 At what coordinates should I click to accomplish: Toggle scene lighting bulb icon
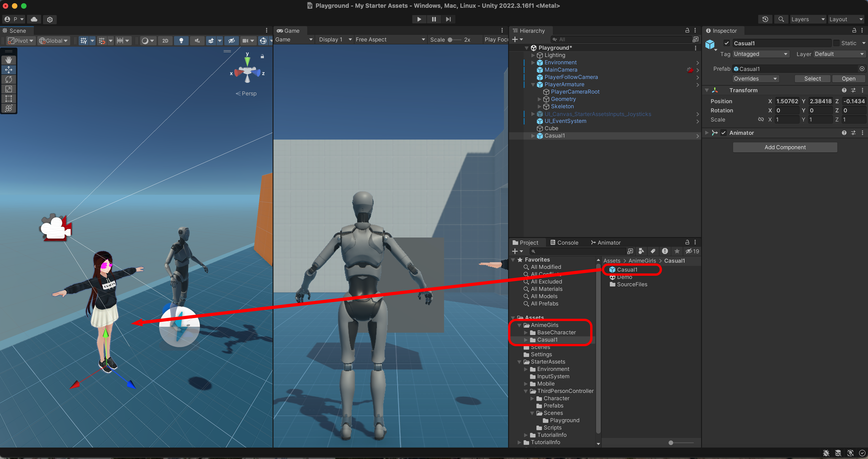[181, 41]
